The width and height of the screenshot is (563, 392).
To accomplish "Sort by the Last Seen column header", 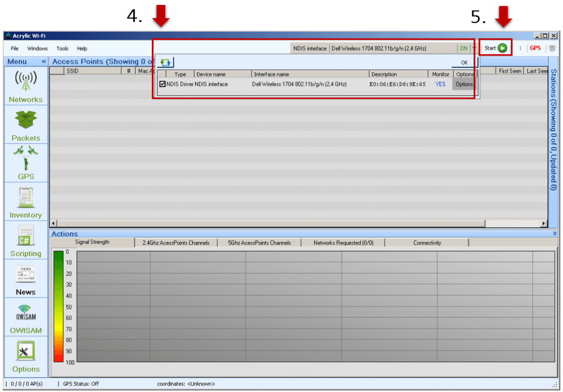I will pyautogui.click(x=537, y=71).
